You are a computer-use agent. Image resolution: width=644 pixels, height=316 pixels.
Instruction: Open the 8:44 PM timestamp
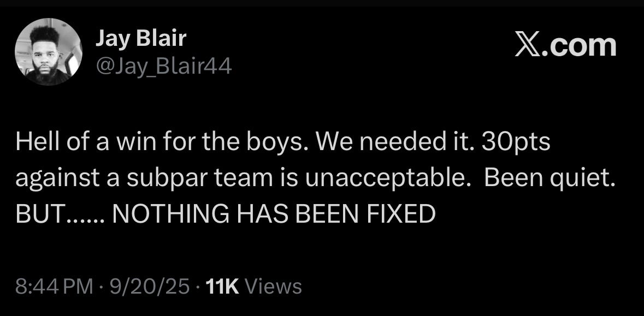(x=54, y=286)
